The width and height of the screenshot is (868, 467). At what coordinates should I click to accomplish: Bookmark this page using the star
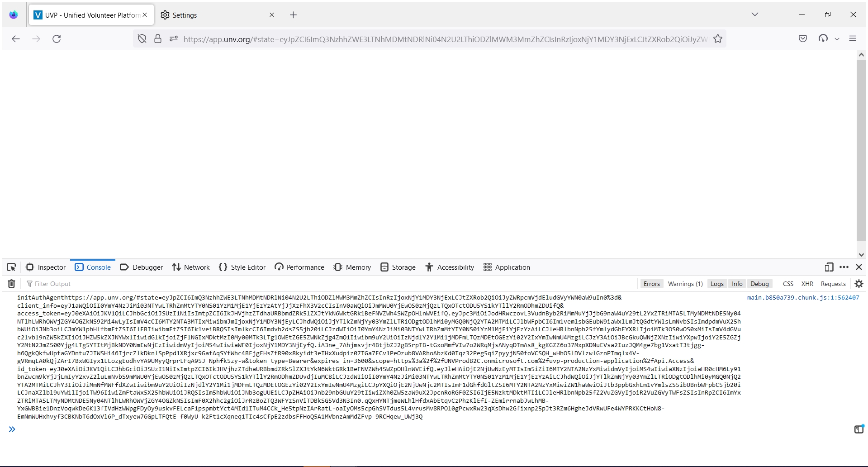coord(718,38)
